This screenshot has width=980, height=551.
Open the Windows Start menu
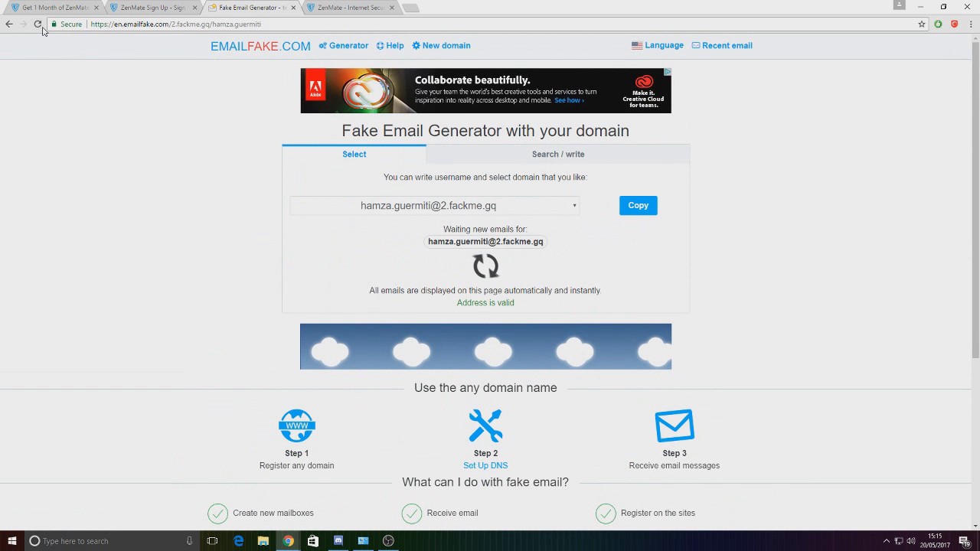[11, 541]
